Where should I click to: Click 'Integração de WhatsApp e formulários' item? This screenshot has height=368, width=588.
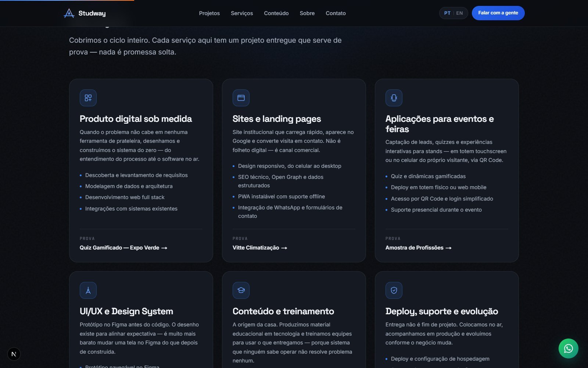(290, 212)
